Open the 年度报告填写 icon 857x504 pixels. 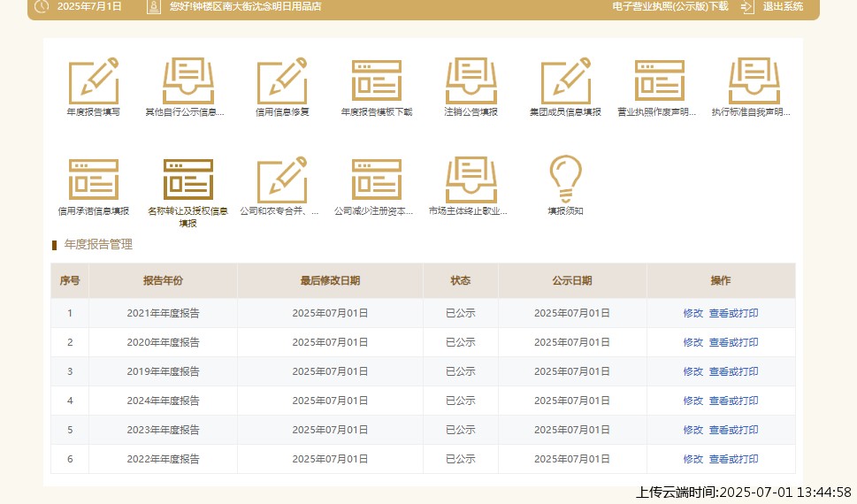(94, 80)
